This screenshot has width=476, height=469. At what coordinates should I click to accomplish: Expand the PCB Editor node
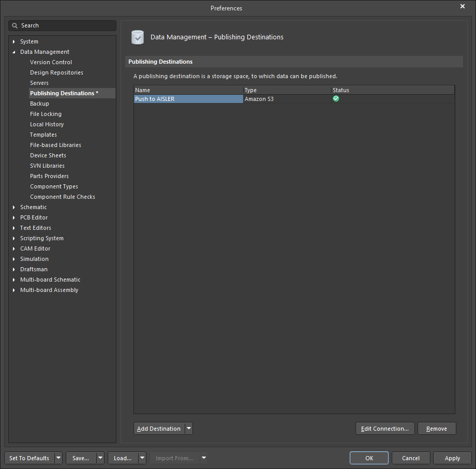[13, 217]
